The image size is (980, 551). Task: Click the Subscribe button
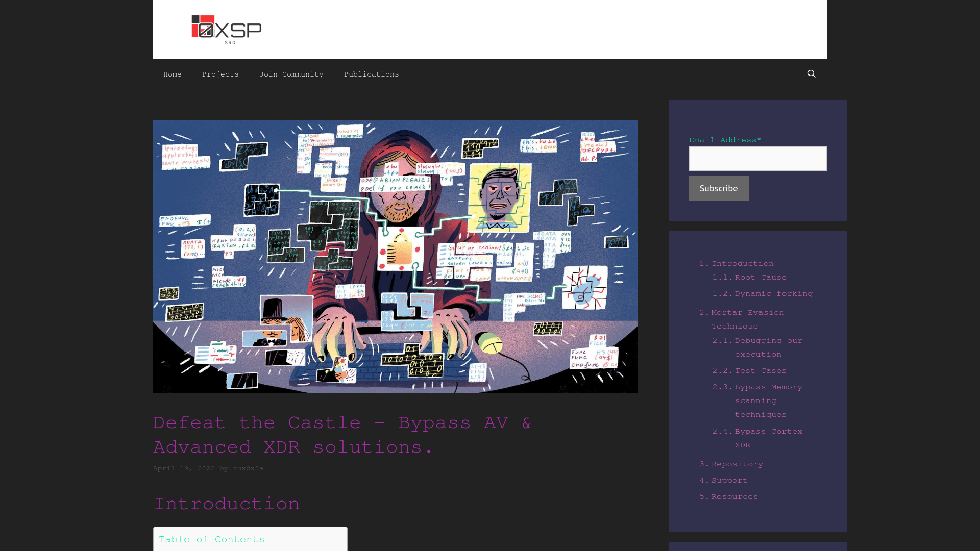719,188
